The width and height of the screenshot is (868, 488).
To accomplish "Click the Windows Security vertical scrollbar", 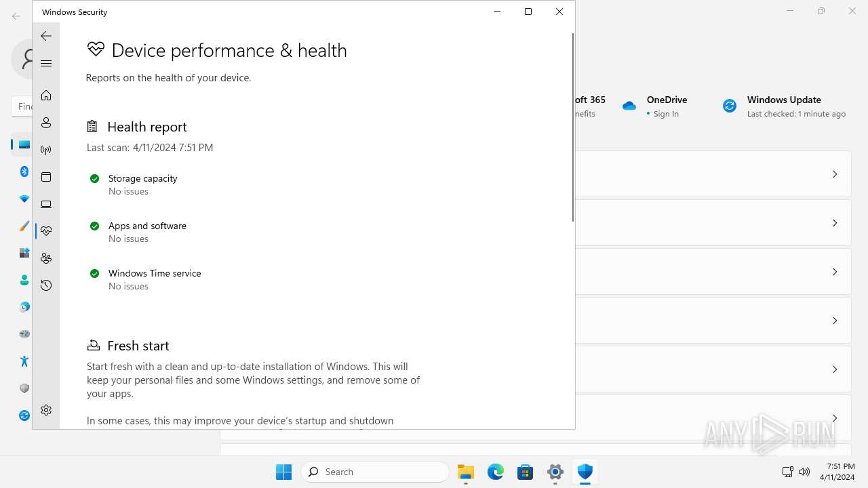I will [x=573, y=127].
